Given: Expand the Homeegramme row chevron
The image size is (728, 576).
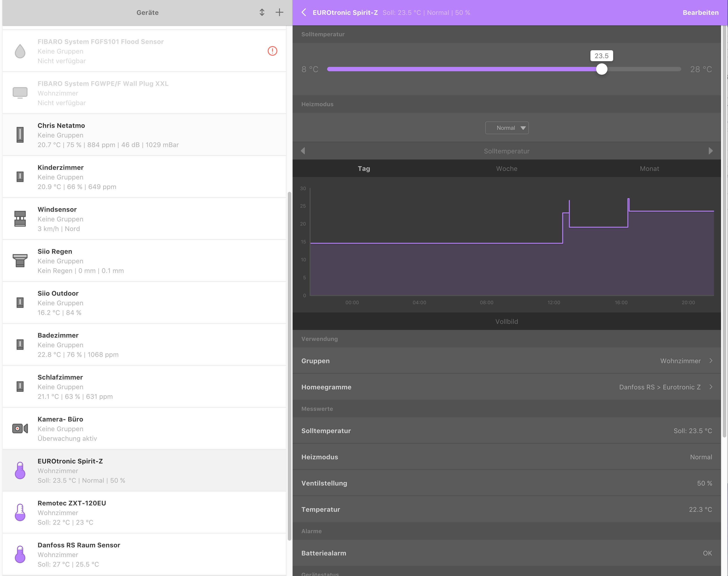Looking at the screenshot, I should click(x=711, y=387).
